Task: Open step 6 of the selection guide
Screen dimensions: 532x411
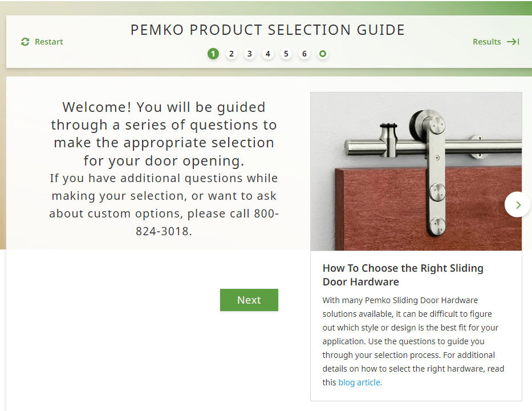Action: tap(304, 54)
